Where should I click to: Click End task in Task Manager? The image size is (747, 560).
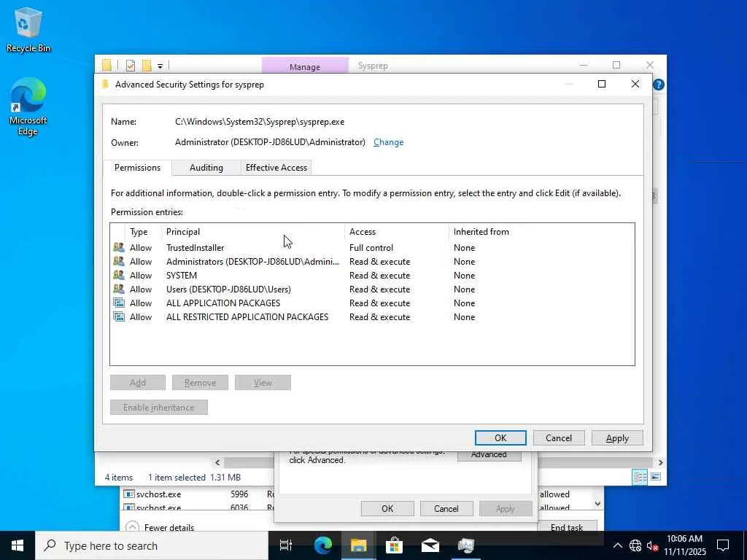pos(566,526)
